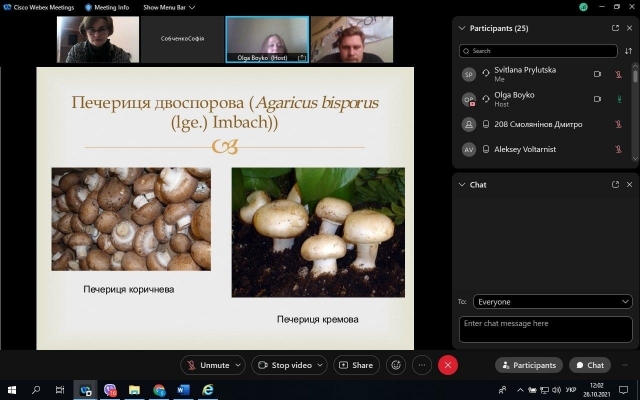Open the Show Menu Bar menu

click(x=167, y=7)
